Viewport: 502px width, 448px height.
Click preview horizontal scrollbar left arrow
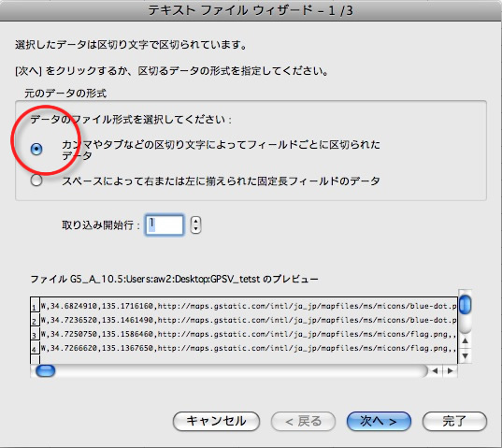point(435,371)
